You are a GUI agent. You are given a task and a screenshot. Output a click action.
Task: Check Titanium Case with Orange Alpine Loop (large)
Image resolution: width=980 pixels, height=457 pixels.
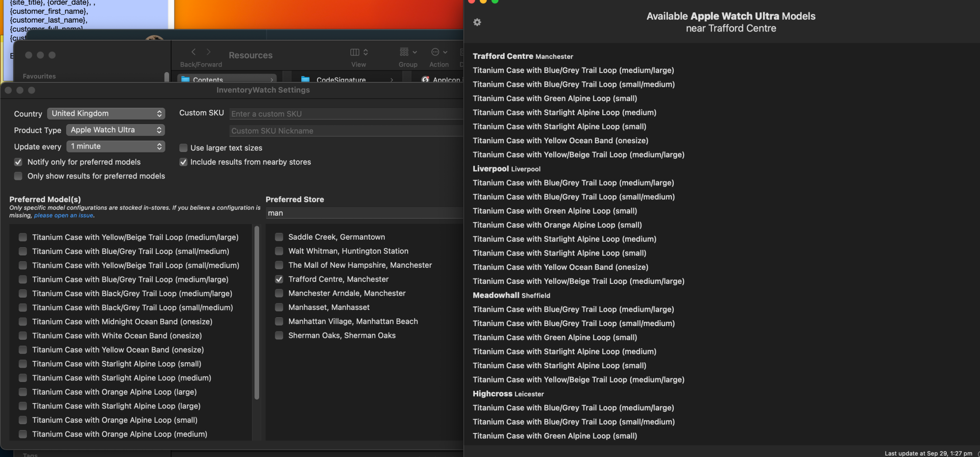pyautogui.click(x=23, y=392)
